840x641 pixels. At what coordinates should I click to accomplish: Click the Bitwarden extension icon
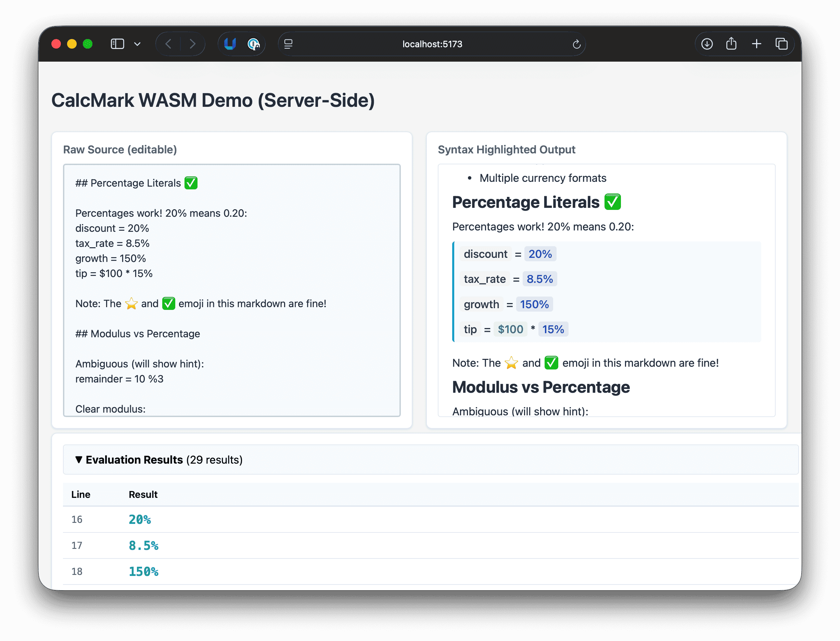pyautogui.click(x=230, y=44)
